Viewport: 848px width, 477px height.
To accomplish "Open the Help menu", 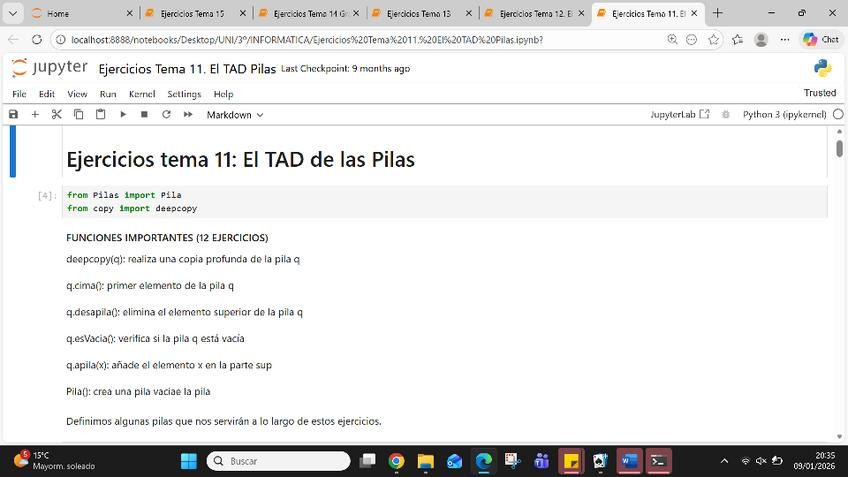I will coord(223,94).
